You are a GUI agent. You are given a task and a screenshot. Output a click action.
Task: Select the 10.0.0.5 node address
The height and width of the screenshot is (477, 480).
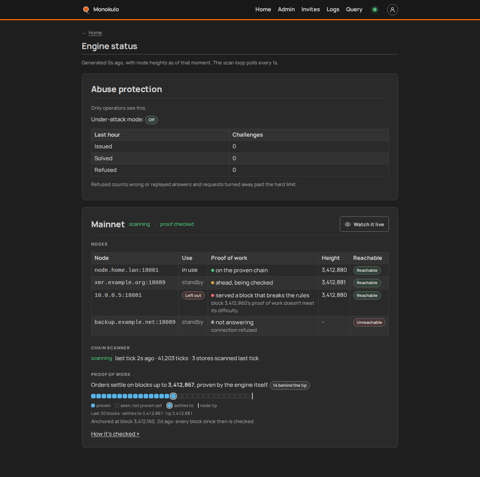point(118,295)
